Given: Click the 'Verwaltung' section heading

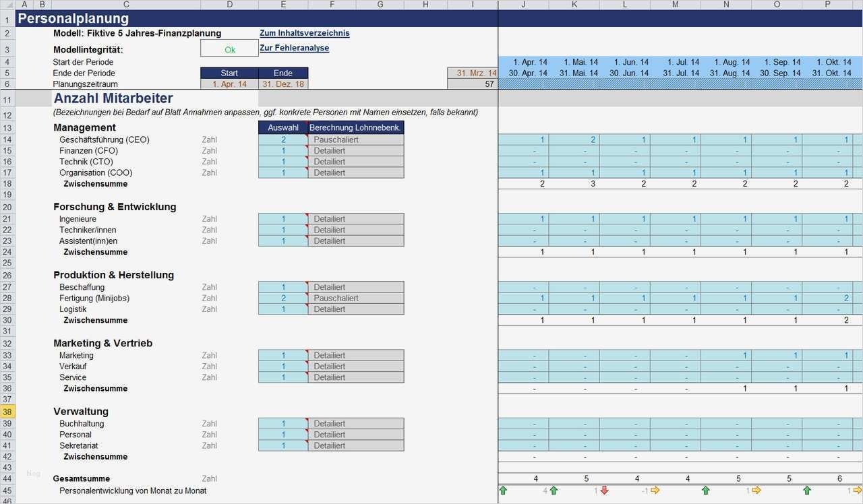Looking at the screenshot, I should pos(81,412).
